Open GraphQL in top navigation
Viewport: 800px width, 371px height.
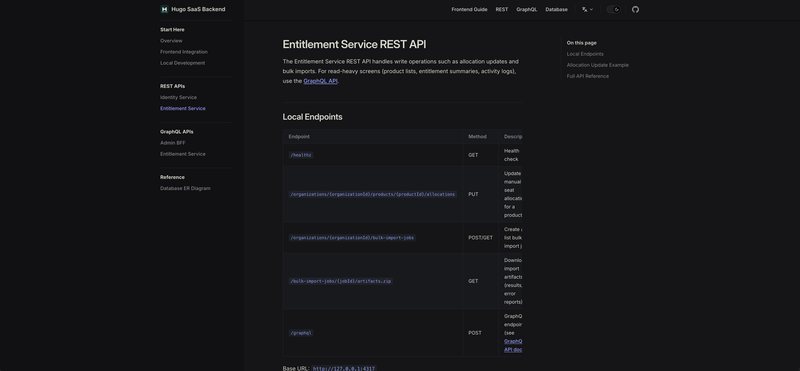[x=526, y=9]
